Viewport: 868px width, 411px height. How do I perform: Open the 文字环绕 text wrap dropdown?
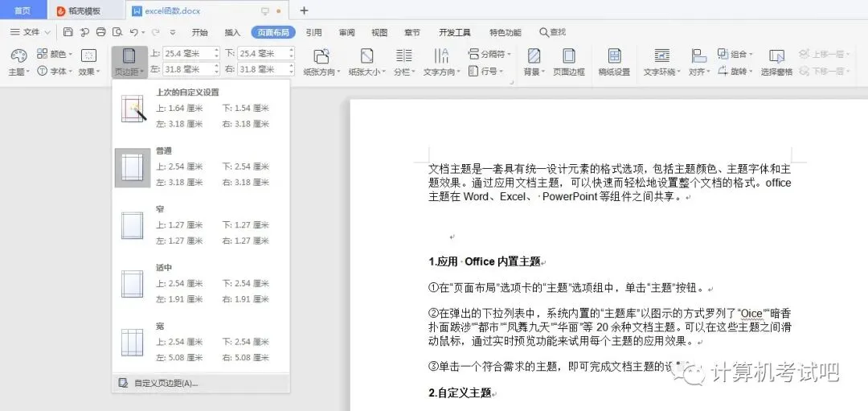tap(662, 61)
